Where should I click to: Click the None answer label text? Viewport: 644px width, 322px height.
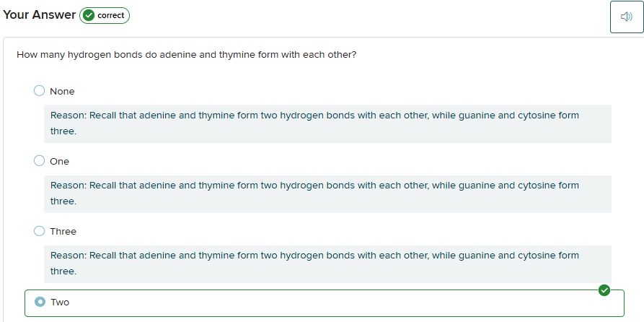coord(62,92)
